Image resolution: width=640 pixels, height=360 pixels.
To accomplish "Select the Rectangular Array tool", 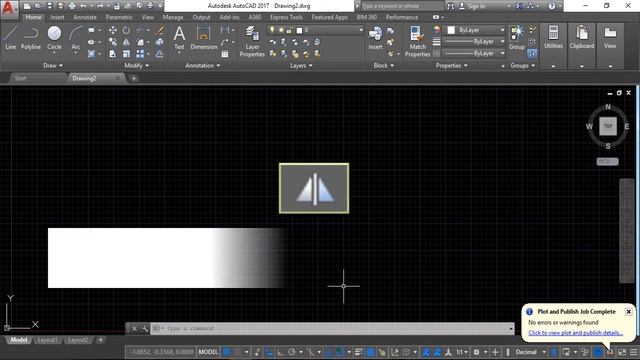I will click(140, 54).
